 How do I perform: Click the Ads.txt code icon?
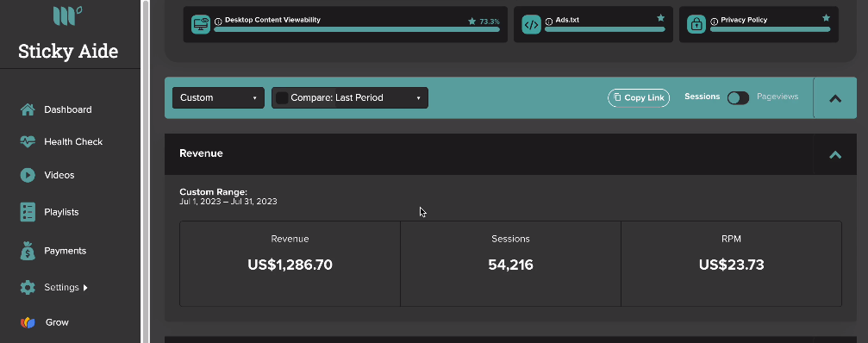pyautogui.click(x=532, y=24)
